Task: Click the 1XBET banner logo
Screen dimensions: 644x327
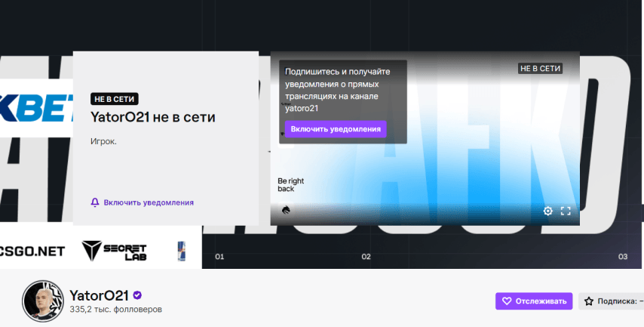Action: 36,108
